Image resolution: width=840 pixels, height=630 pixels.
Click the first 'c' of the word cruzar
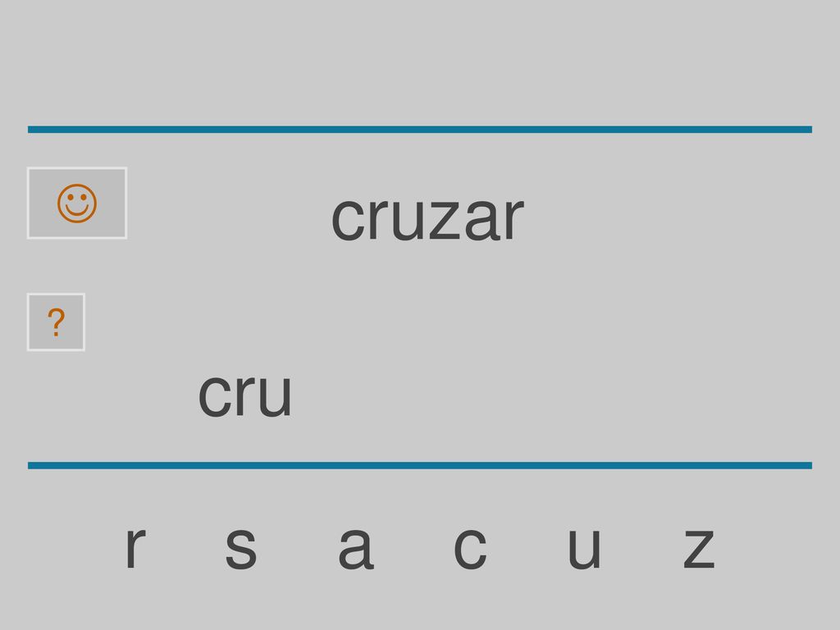[348, 219]
